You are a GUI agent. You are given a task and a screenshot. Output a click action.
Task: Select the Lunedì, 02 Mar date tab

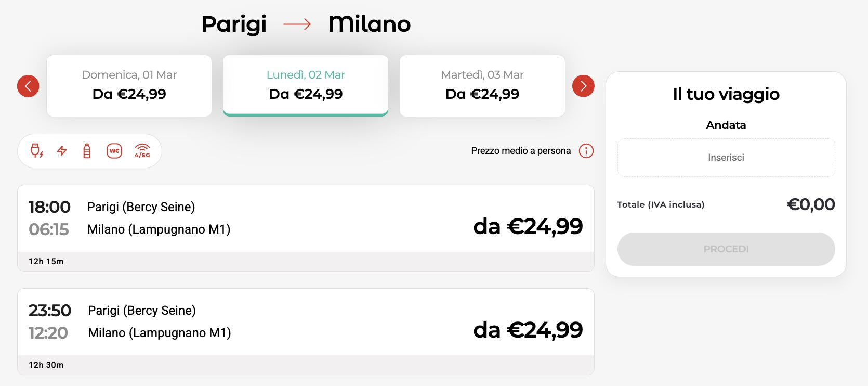[306, 86]
